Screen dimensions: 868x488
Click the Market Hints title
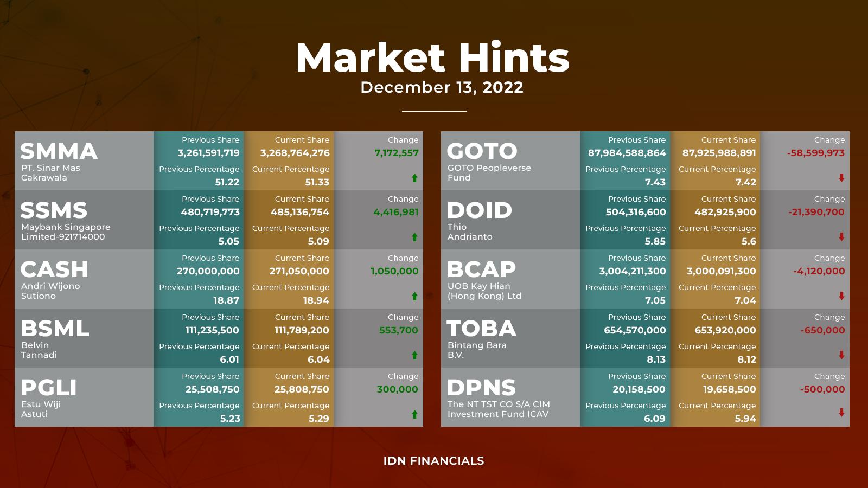point(433,57)
